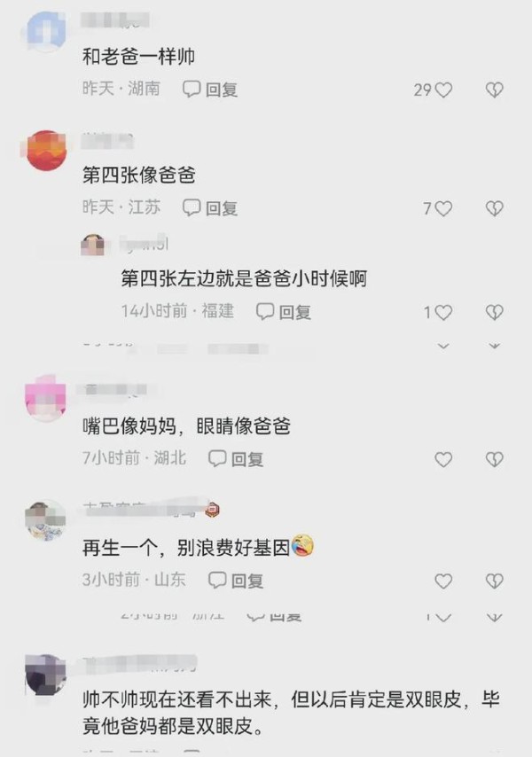
Task: Open the red avatar of '第四张像爸爸' commenter
Action: 46,150
